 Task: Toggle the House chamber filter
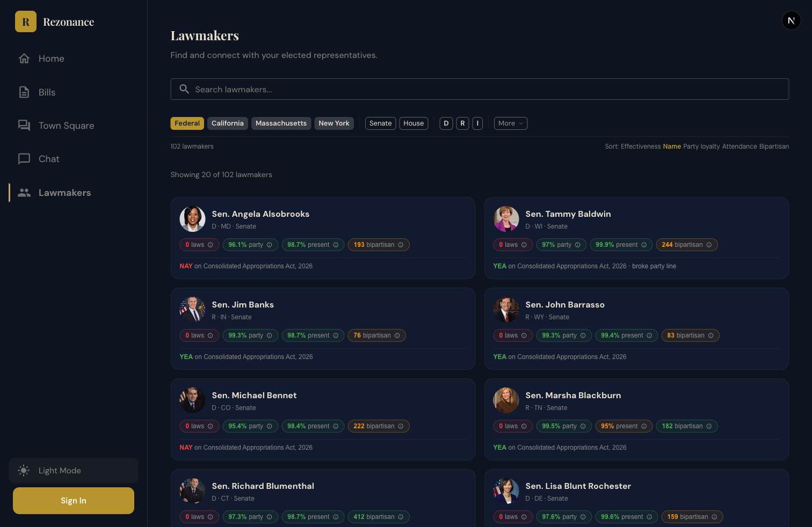point(414,123)
